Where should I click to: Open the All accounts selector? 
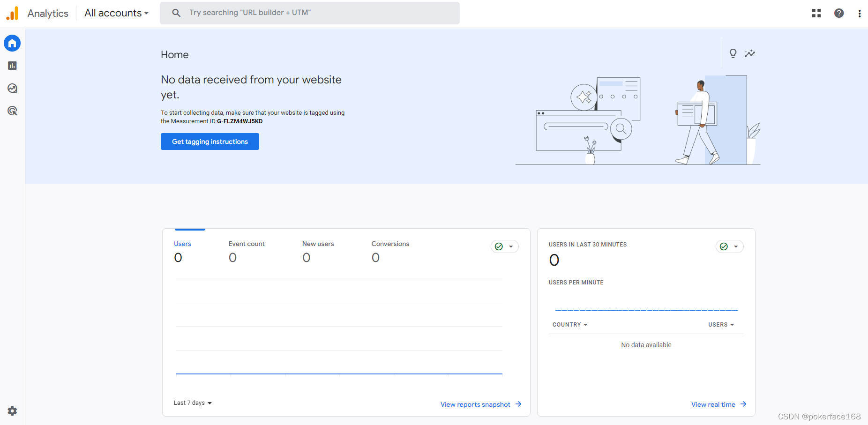[x=116, y=13]
